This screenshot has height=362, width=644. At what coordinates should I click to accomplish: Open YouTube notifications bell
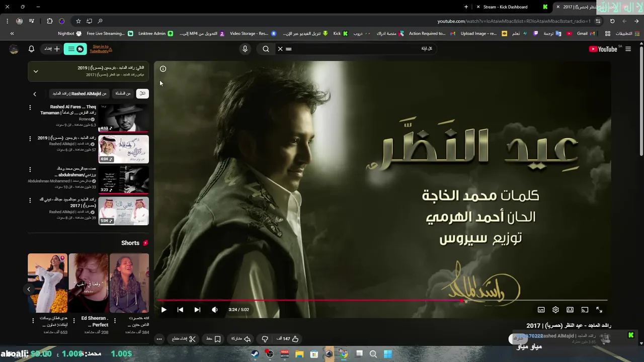[x=31, y=49]
